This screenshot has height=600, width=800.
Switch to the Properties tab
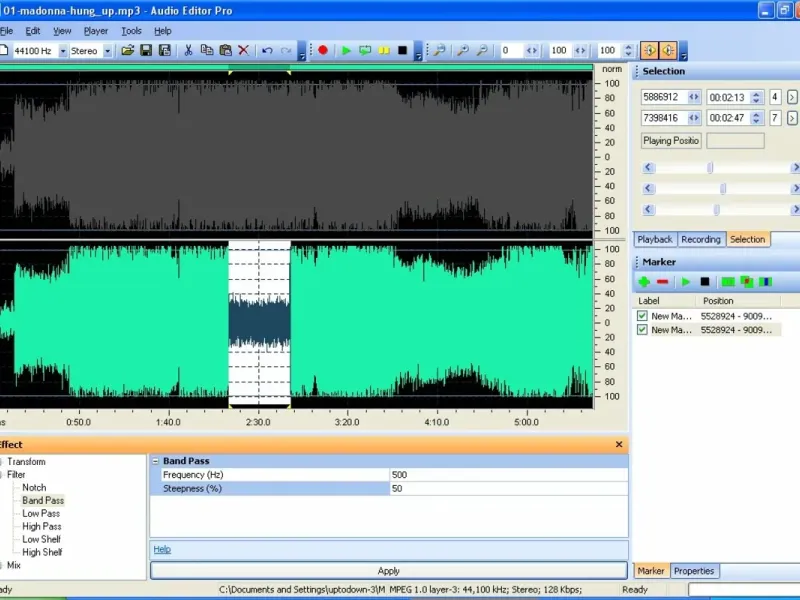pyautogui.click(x=694, y=571)
